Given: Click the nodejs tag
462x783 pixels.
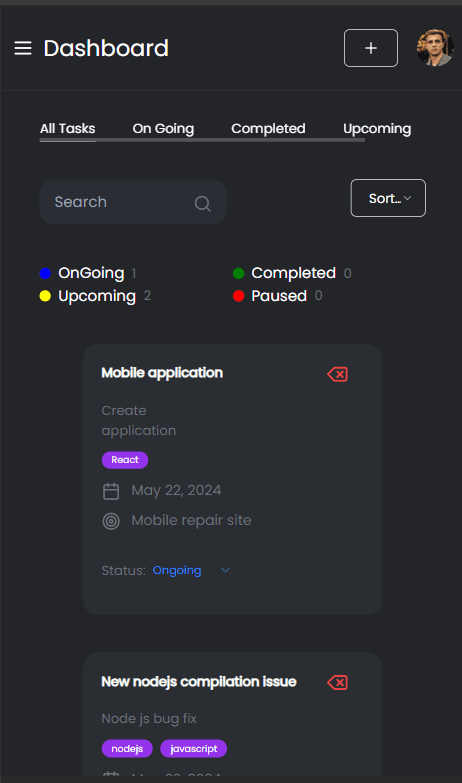Looking at the screenshot, I should click(127, 749).
